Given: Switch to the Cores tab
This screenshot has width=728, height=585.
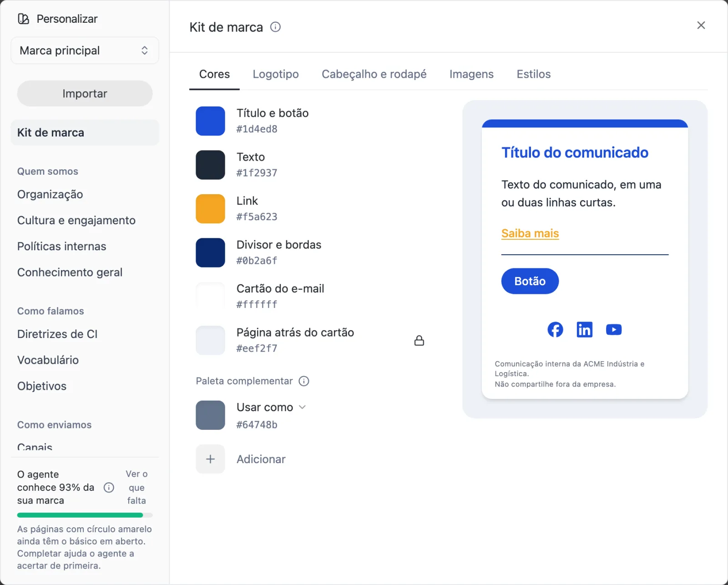Looking at the screenshot, I should 214,74.
